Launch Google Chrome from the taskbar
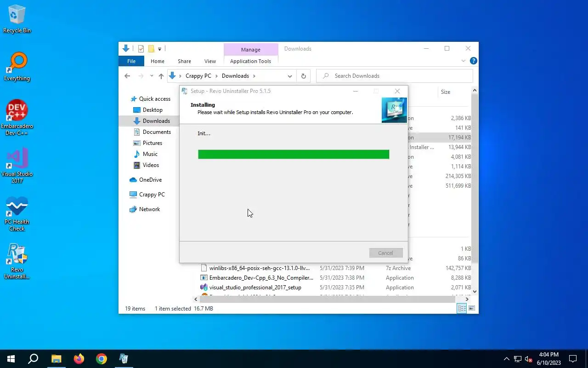 click(x=102, y=359)
